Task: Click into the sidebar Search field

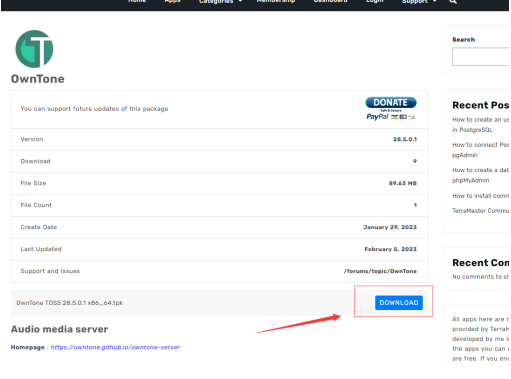Action: click(480, 56)
